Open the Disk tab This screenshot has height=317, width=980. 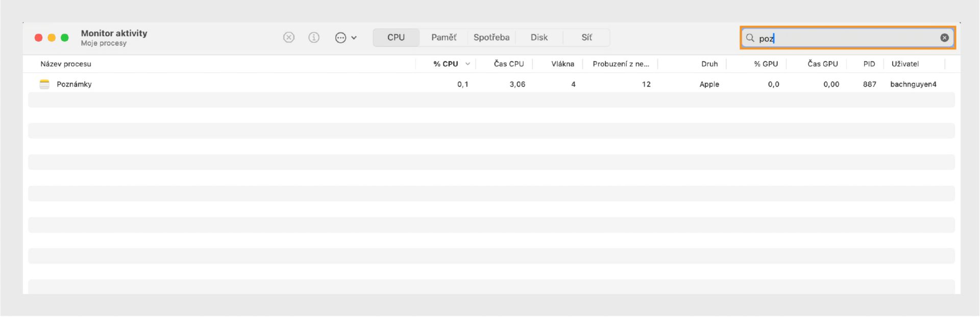[539, 37]
